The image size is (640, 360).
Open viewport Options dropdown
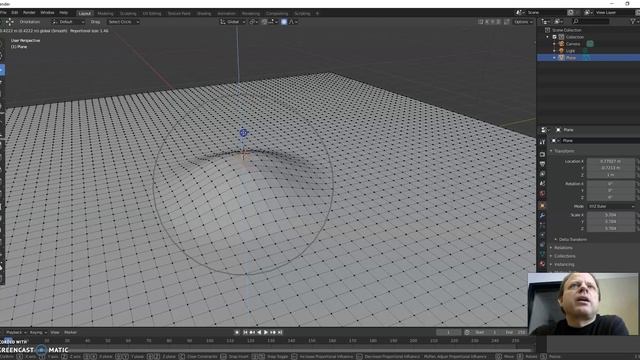523,22
